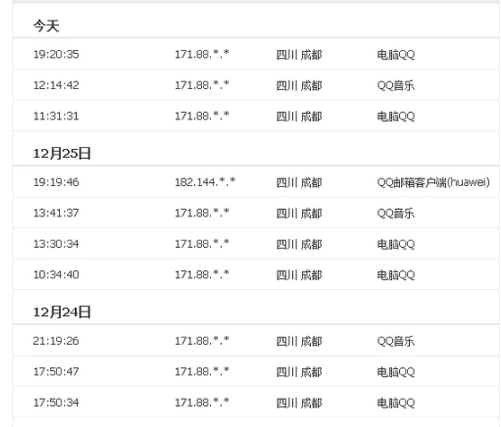Click the 13:30:34 电脑QQ row
The width and height of the screenshot is (501, 427).
[256, 244]
